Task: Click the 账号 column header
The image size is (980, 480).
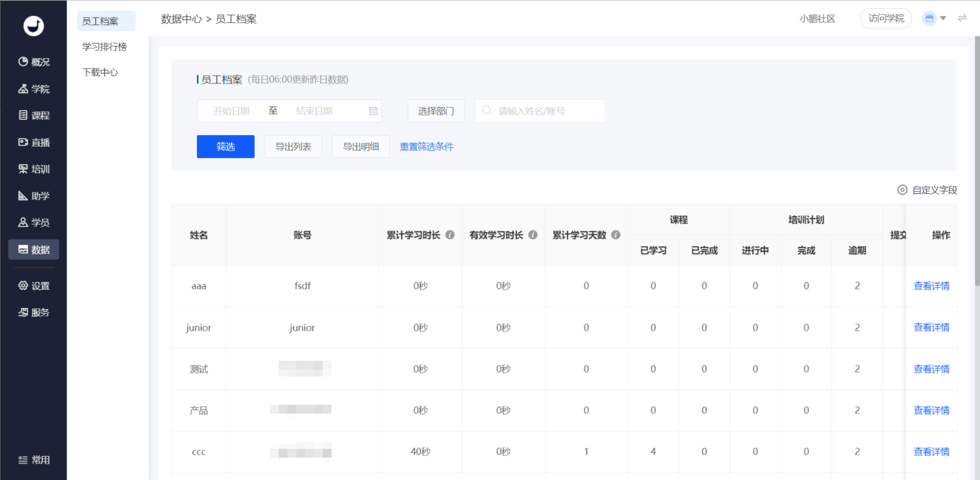Action: point(302,235)
